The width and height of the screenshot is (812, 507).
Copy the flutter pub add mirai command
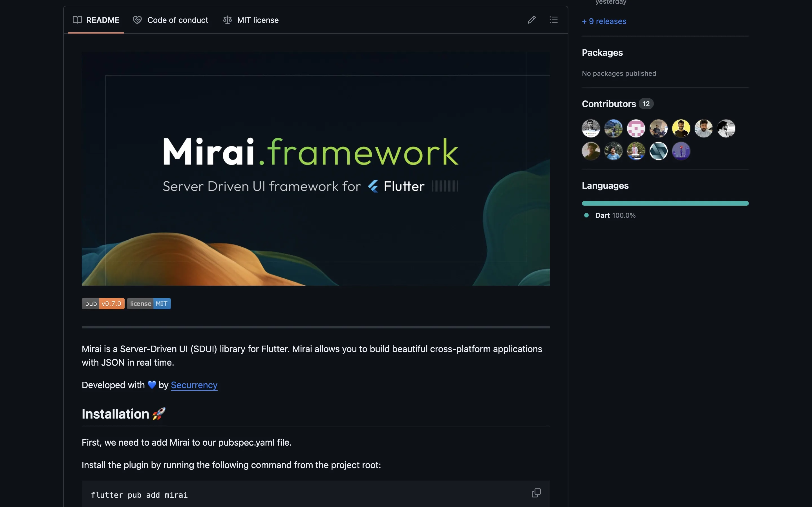coord(536,493)
